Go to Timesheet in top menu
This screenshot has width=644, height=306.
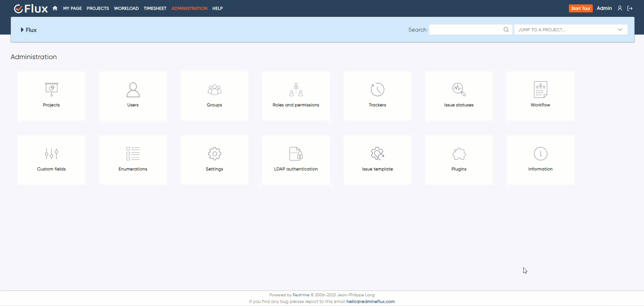tap(155, 8)
